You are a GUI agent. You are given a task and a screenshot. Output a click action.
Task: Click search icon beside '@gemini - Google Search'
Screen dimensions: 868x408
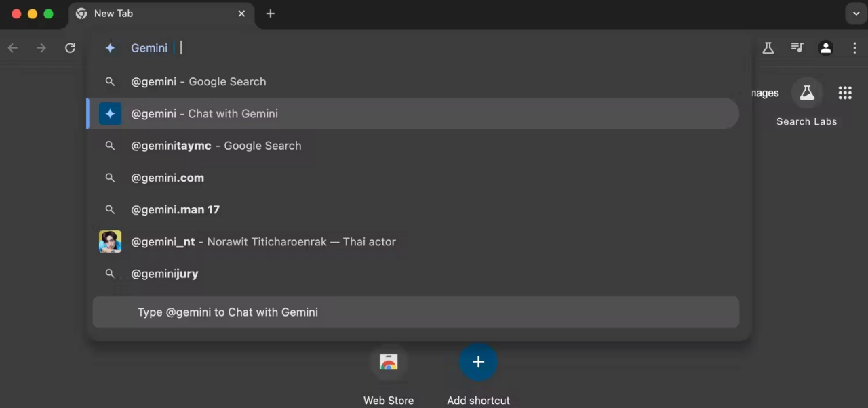(x=110, y=81)
